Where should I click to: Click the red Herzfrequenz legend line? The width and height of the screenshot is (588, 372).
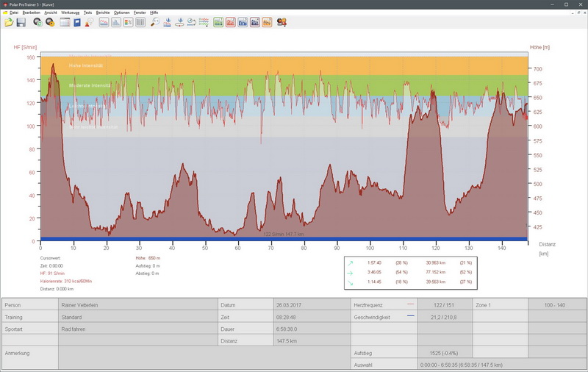[410, 304]
